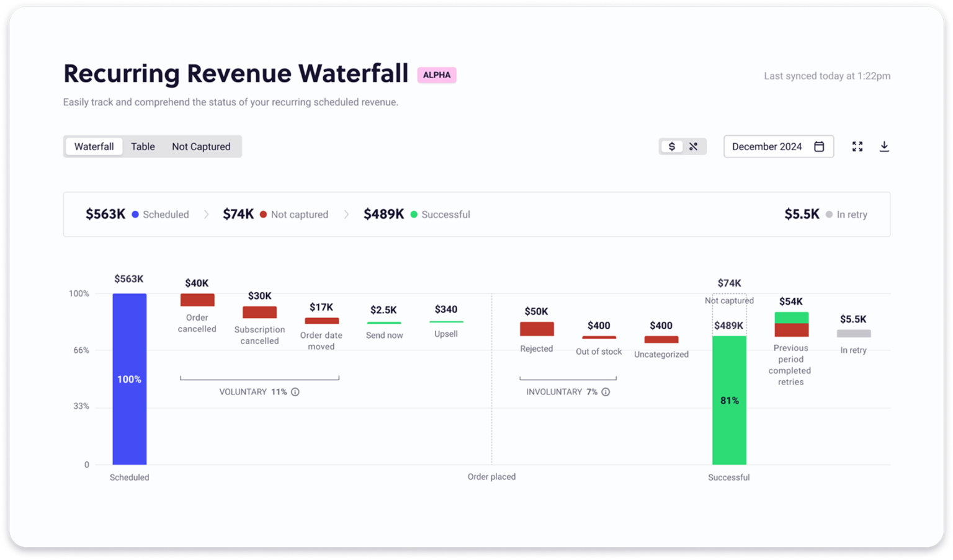Open the Not Captured tab

(x=201, y=146)
